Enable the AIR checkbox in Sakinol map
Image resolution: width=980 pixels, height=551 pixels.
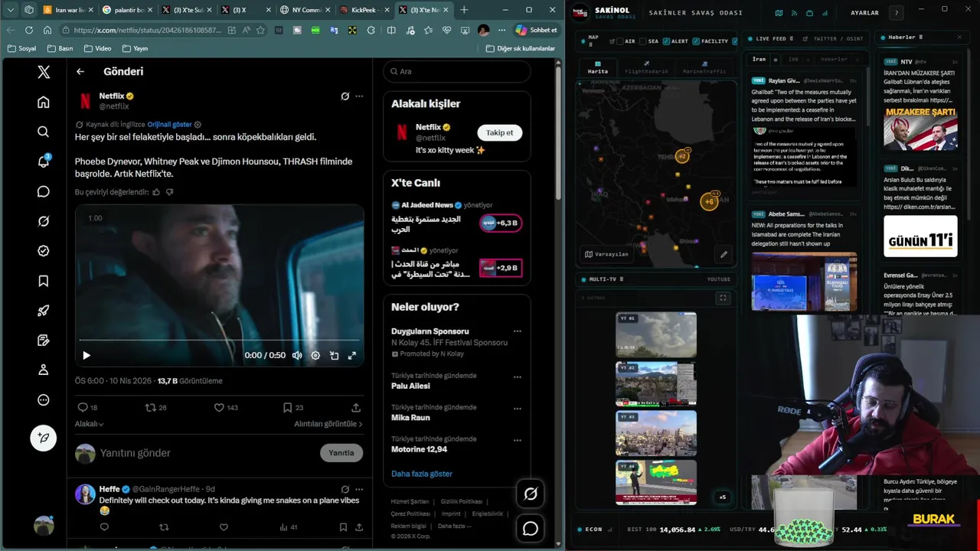click(620, 41)
